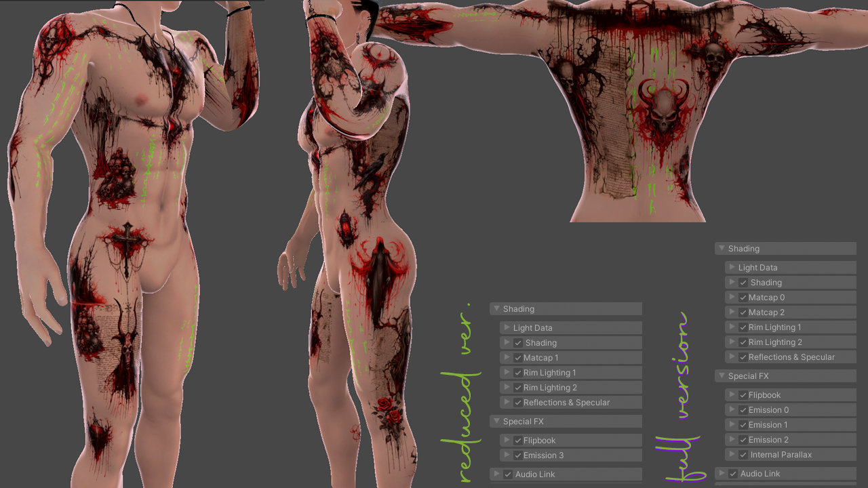Uncheck the Shading checkbox in reduced version panel
This screenshot has height=488, width=868.
pos(518,343)
